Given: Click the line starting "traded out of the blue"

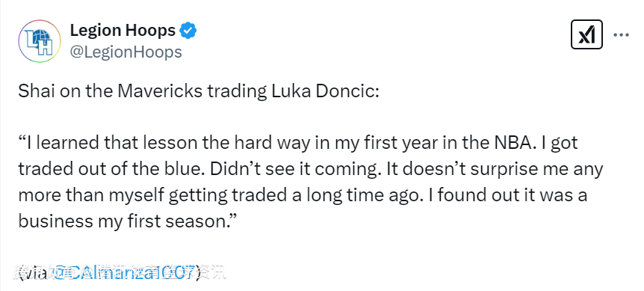Looking at the screenshot, I should click(310, 169).
